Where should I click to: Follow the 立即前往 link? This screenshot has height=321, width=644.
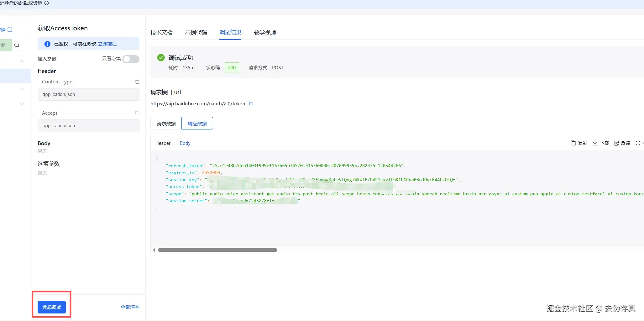(x=107, y=44)
